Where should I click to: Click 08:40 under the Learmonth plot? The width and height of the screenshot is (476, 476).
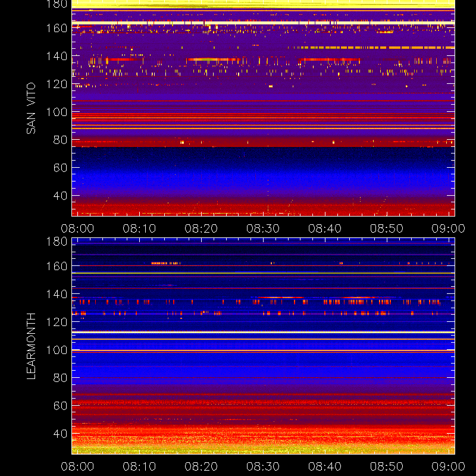click(325, 466)
